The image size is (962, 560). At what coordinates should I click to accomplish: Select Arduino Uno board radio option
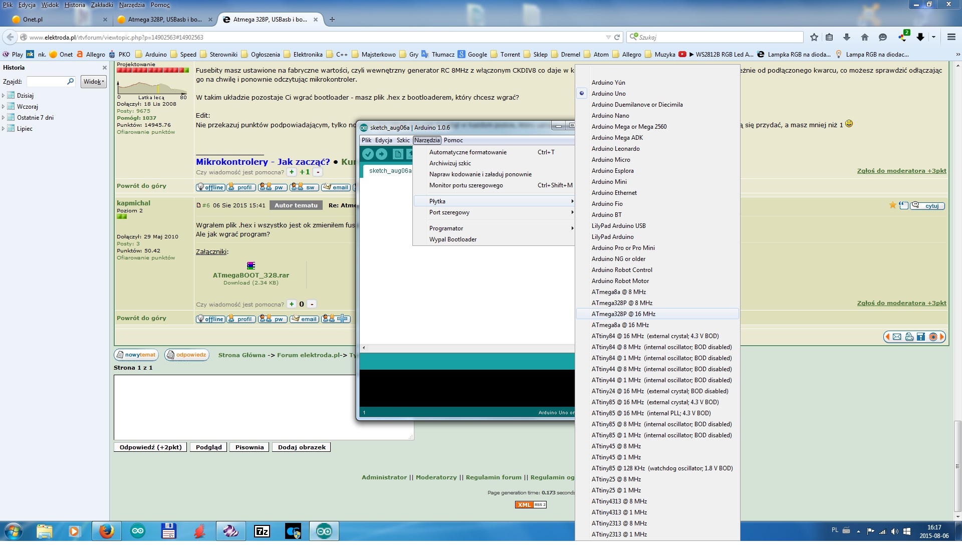[608, 94]
